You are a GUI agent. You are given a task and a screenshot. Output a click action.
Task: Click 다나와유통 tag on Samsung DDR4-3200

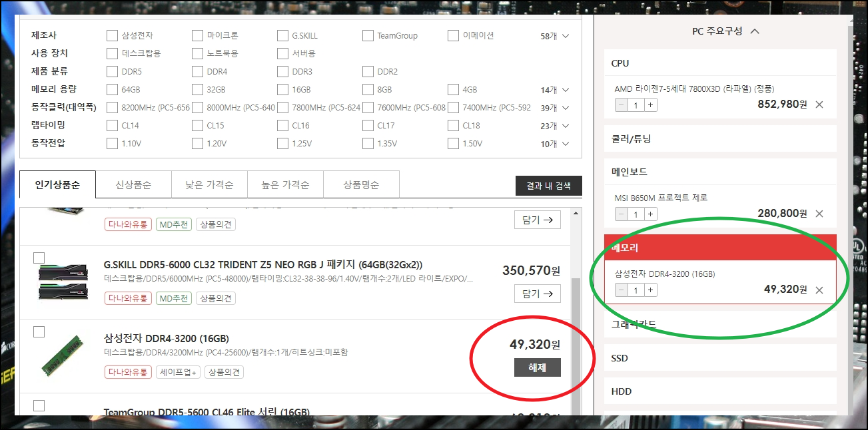click(x=128, y=372)
